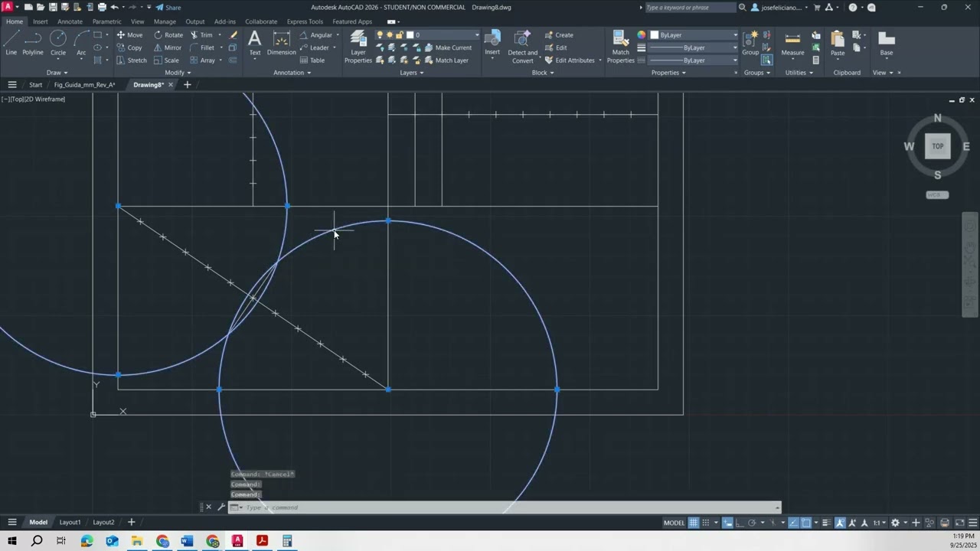Click the Plot printer icon in quick access toolbar

tap(103, 7)
